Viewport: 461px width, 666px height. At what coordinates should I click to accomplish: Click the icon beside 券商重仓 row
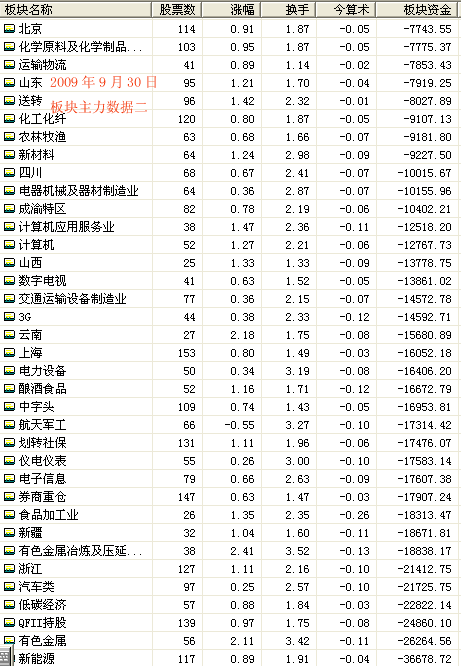point(9,497)
